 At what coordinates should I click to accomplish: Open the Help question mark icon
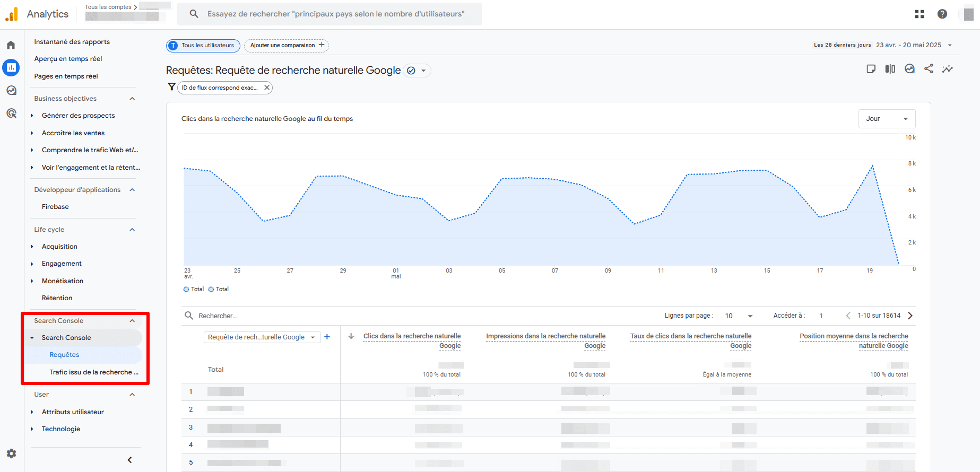tap(942, 14)
